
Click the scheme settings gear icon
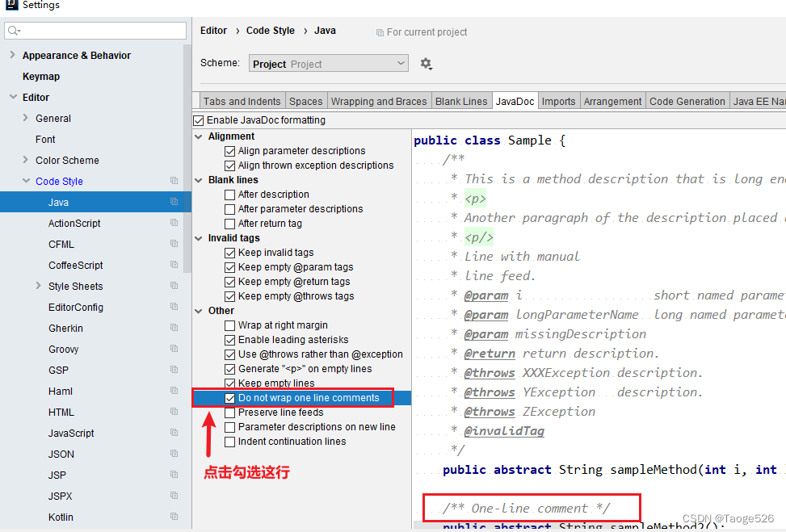point(426,64)
